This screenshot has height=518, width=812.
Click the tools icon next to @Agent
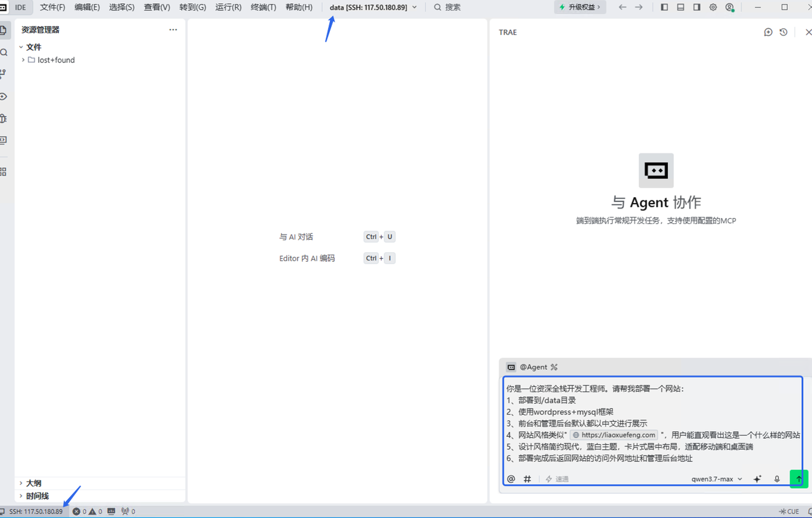(x=554, y=367)
